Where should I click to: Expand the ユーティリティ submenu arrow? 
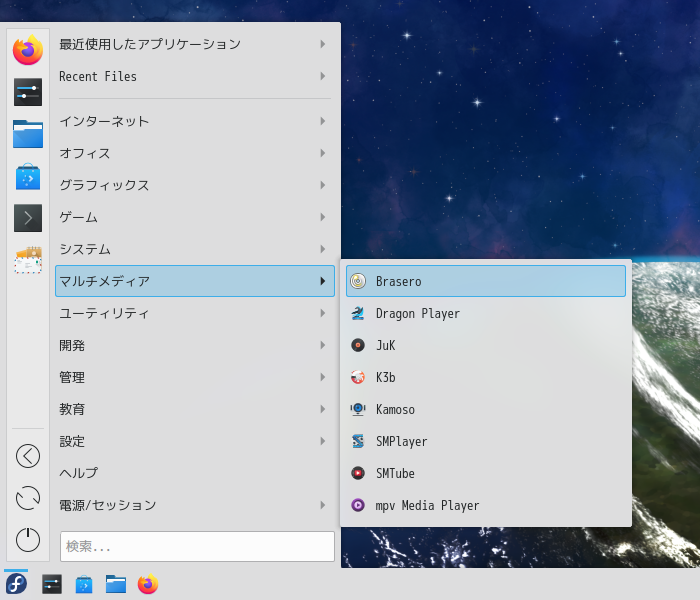pyautogui.click(x=323, y=313)
